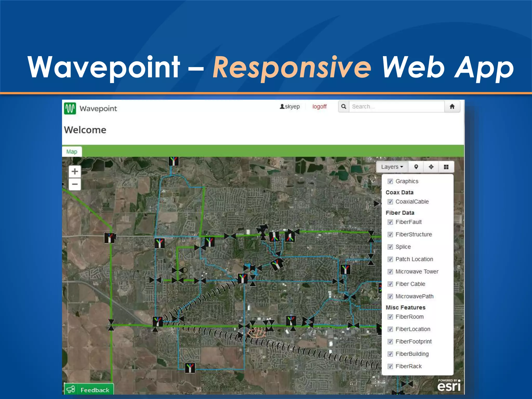Click the Welcome heading text
Viewport: 532px width, 399px height.
85,130
